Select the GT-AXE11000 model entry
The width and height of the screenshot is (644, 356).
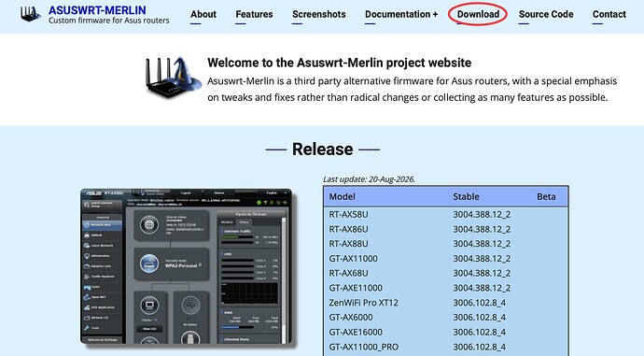pos(356,288)
